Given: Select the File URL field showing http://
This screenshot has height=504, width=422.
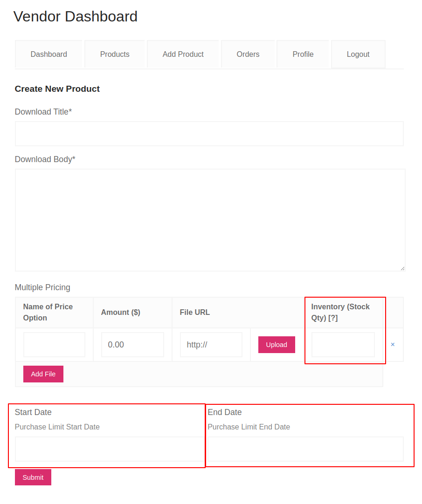Looking at the screenshot, I should [211, 345].
